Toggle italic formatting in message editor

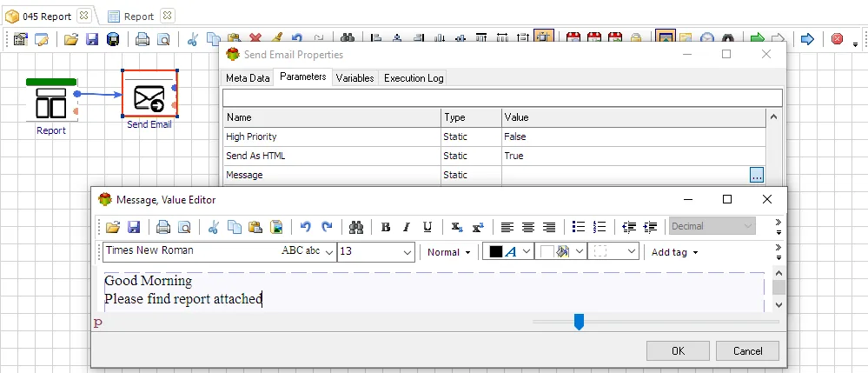tap(407, 227)
